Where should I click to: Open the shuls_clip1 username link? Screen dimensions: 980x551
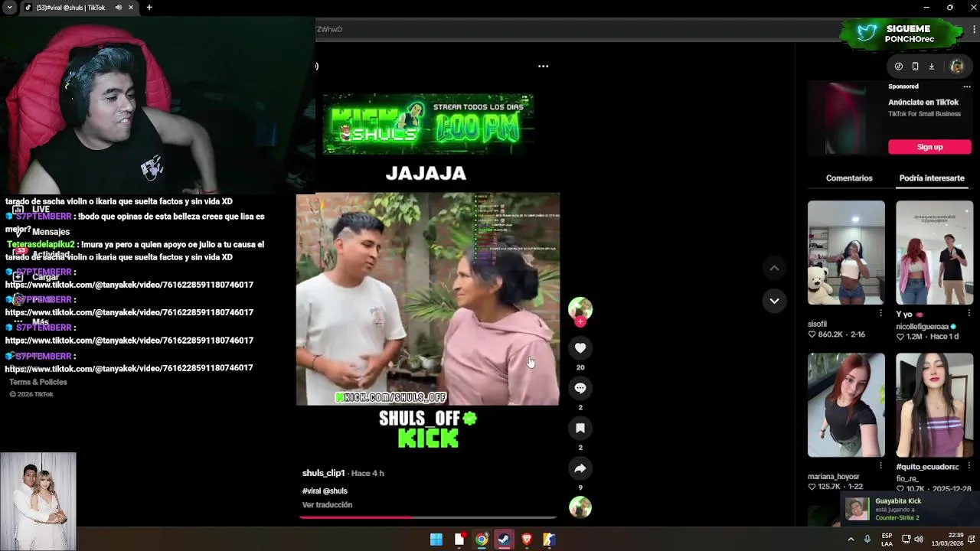coord(323,473)
